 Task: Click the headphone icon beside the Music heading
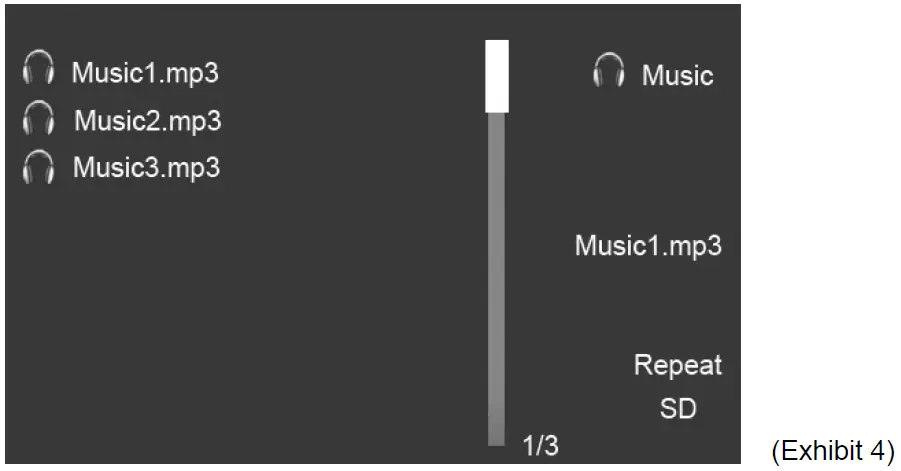click(608, 72)
